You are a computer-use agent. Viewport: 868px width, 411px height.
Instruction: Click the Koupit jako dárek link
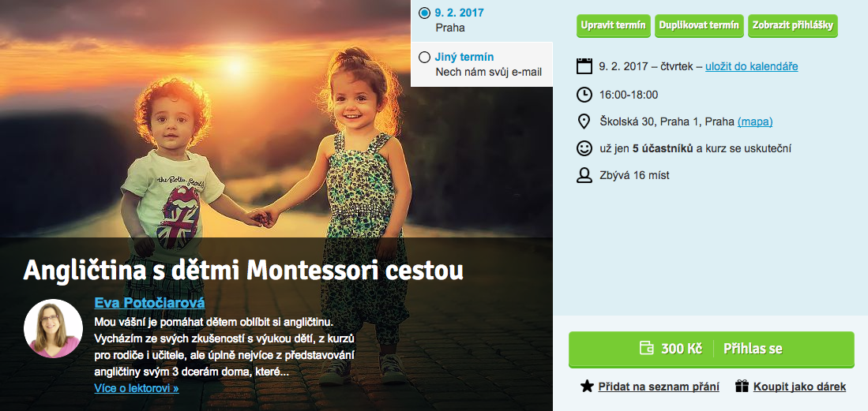tap(799, 387)
